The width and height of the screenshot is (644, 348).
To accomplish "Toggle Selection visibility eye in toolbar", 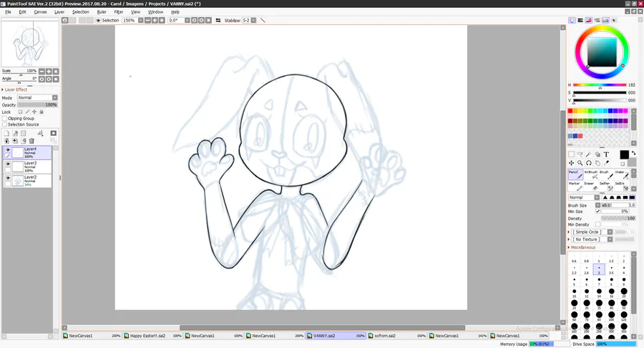I will point(98,20).
